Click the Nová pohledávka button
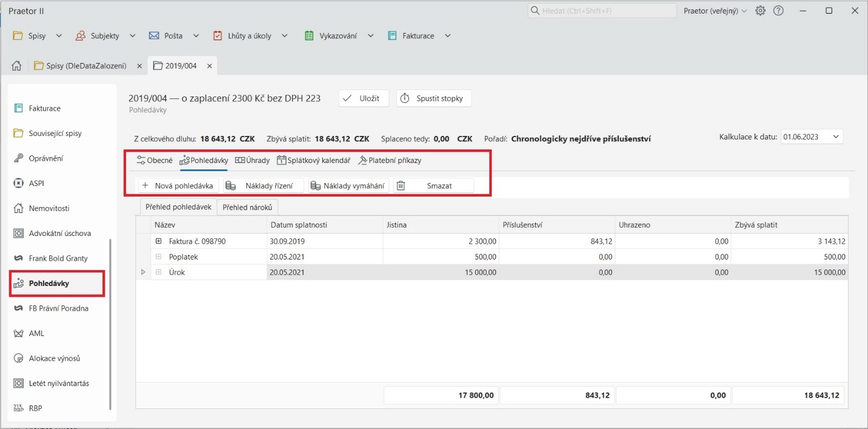This screenshot has height=429, width=868. coord(178,186)
